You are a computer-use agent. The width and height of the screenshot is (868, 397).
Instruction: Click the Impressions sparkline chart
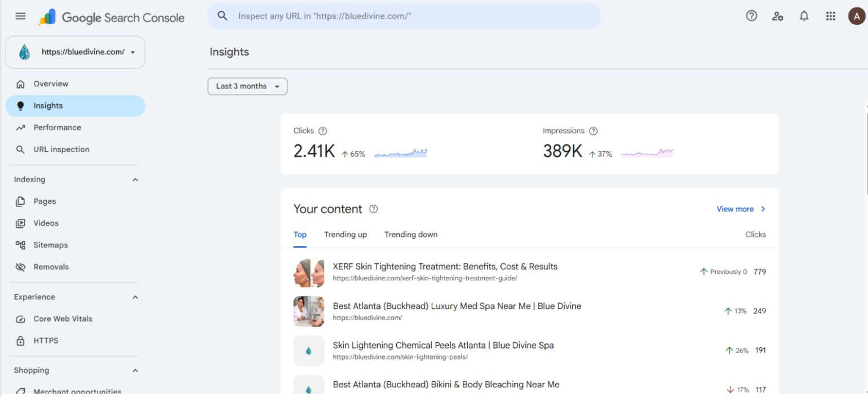(x=647, y=153)
